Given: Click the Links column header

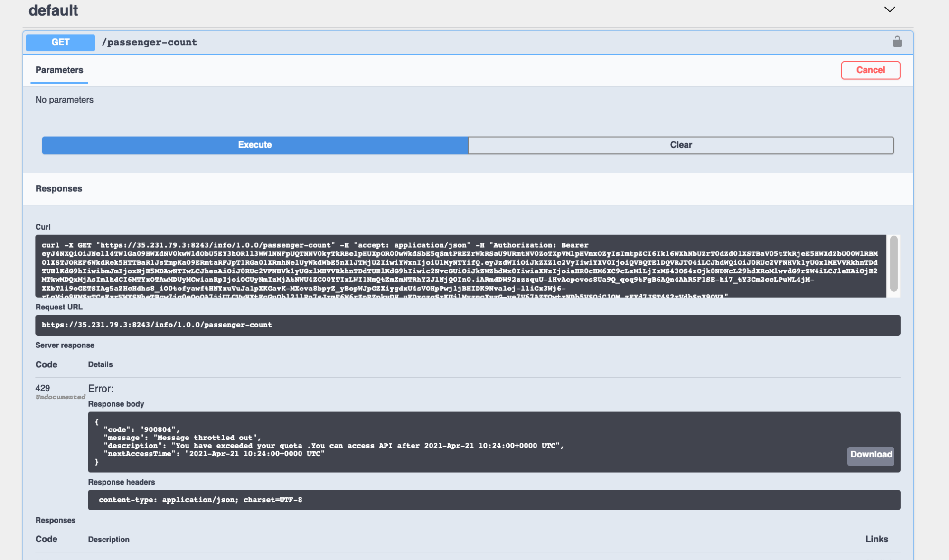Looking at the screenshot, I should (876, 539).
